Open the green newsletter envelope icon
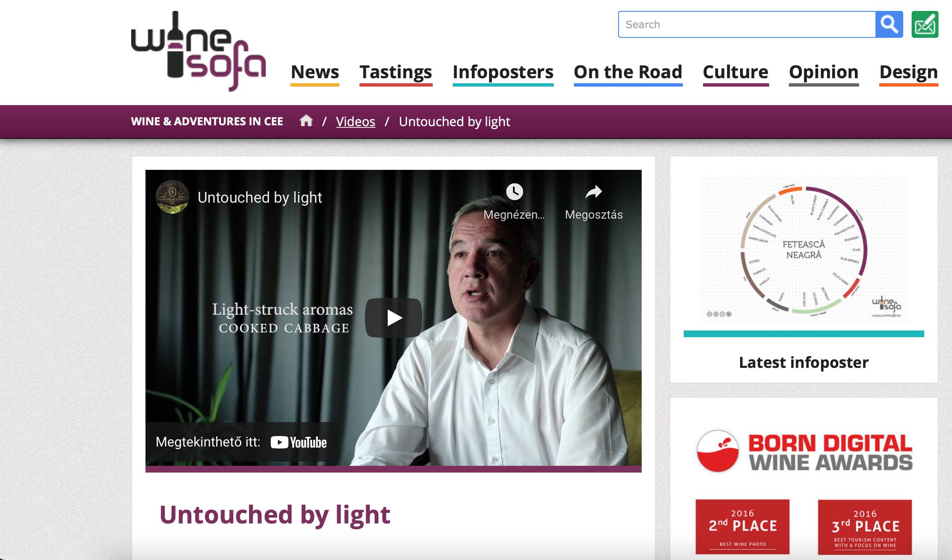Screen dimensions: 952x560 pyautogui.click(x=925, y=24)
